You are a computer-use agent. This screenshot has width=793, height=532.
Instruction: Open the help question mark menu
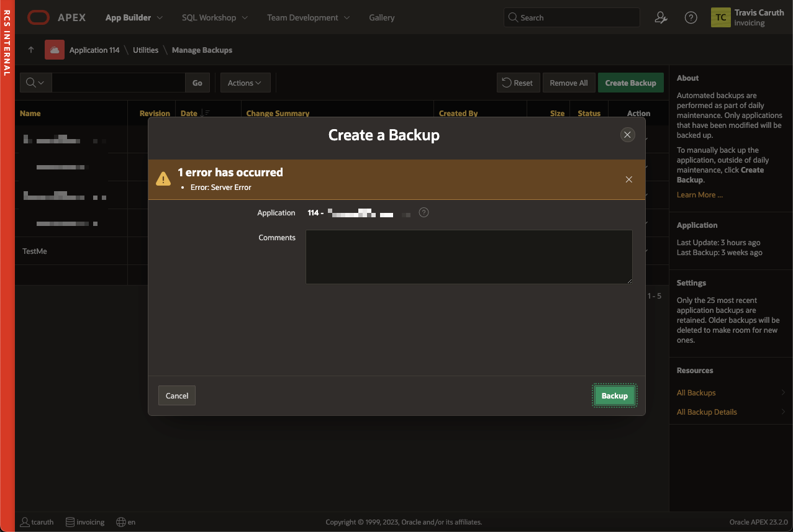[x=691, y=17]
